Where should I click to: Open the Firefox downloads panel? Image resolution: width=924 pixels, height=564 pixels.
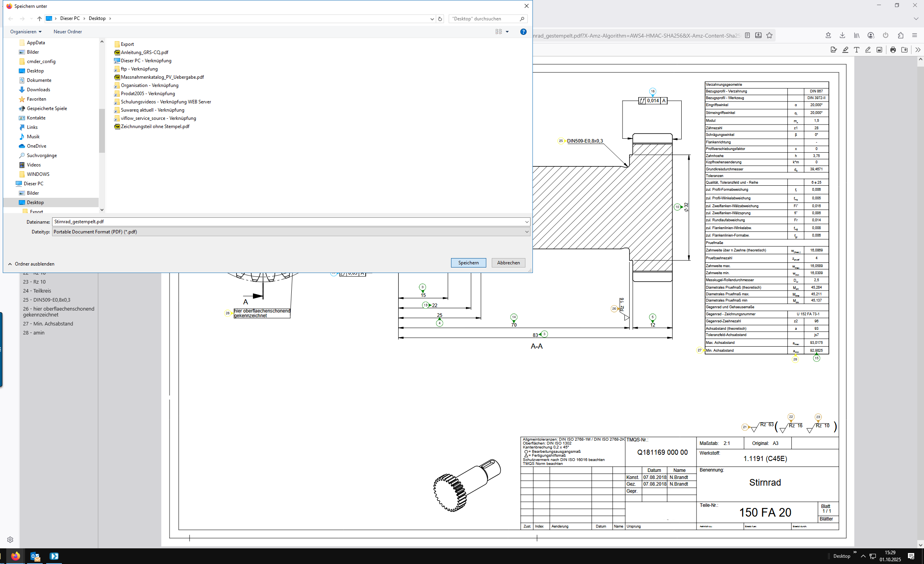click(x=843, y=35)
